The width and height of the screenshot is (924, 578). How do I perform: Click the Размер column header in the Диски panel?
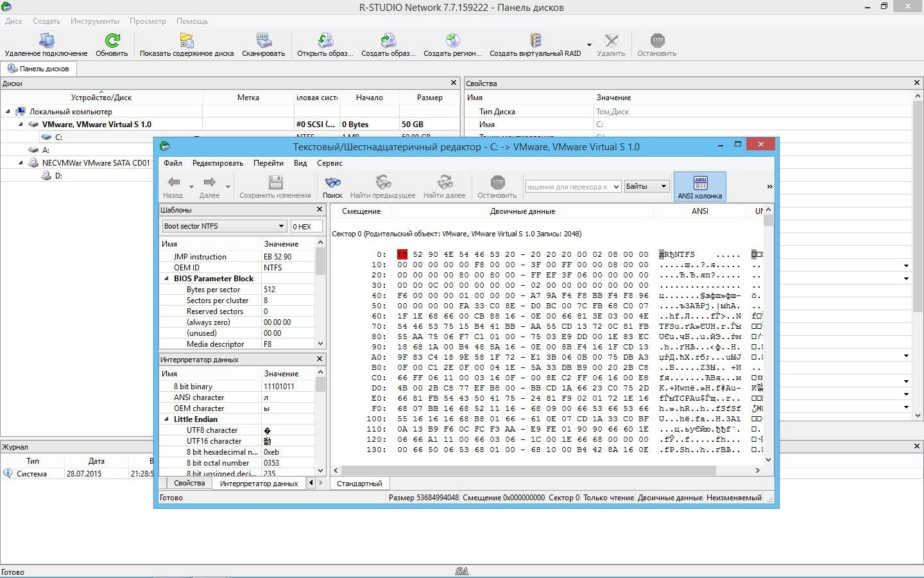click(x=429, y=98)
